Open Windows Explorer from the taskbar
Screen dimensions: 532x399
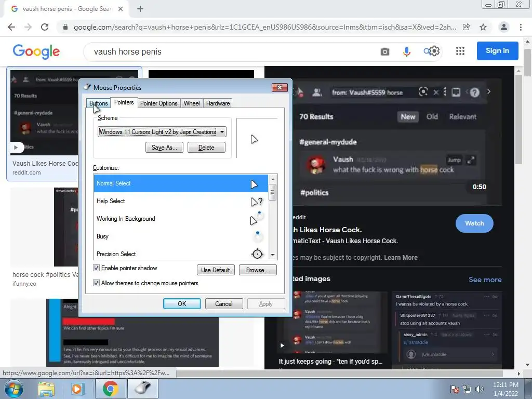[x=46, y=389]
